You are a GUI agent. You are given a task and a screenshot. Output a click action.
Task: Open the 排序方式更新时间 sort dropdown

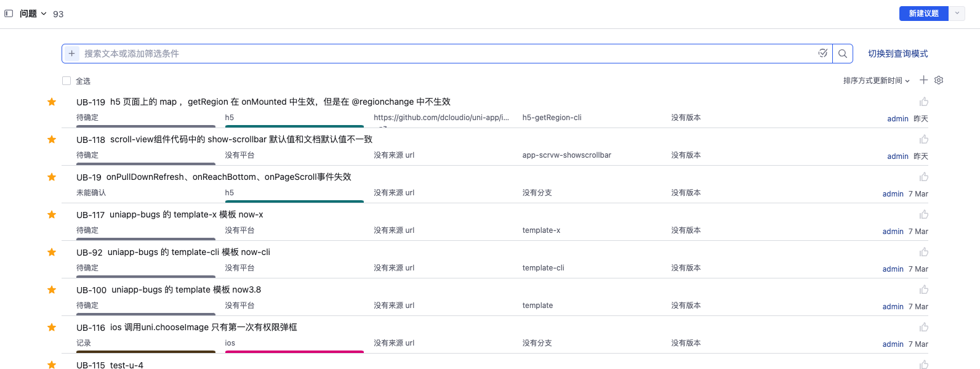point(876,81)
